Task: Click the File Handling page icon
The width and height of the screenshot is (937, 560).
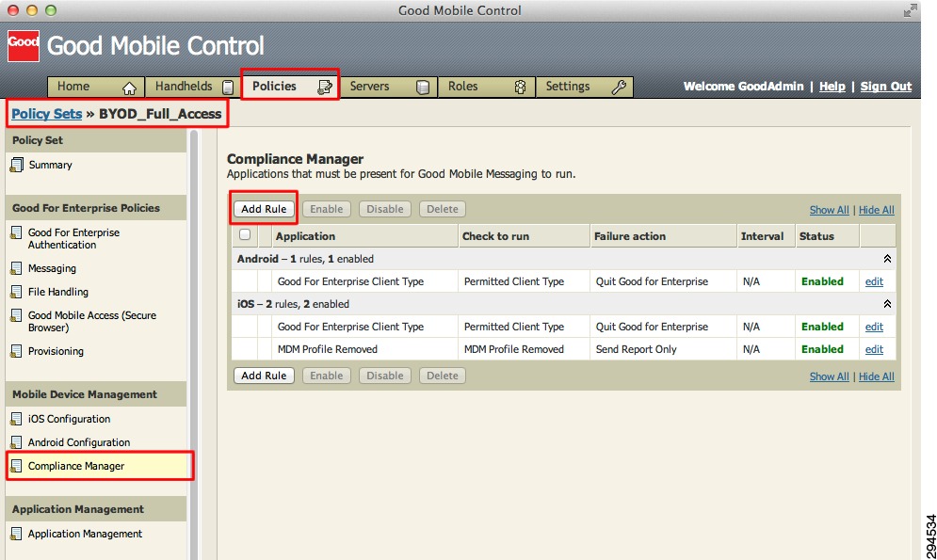Action: point(17,292)
